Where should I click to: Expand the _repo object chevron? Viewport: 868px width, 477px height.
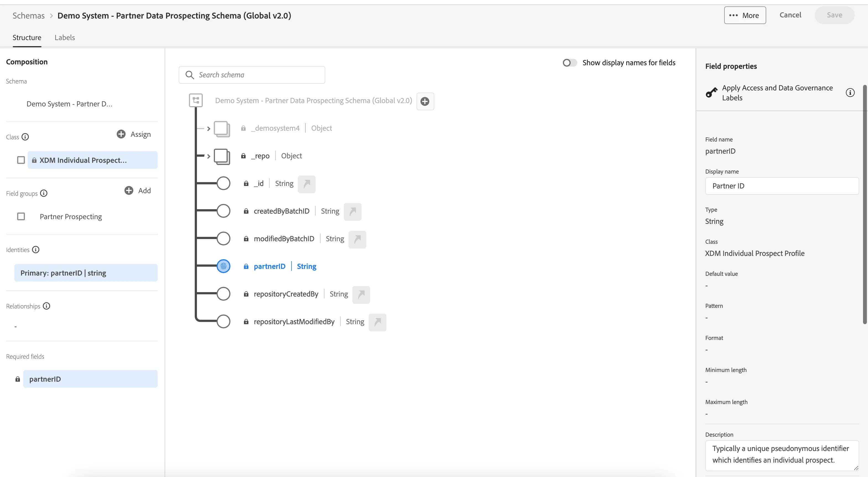pyautogui.click(x=209, y=156)
